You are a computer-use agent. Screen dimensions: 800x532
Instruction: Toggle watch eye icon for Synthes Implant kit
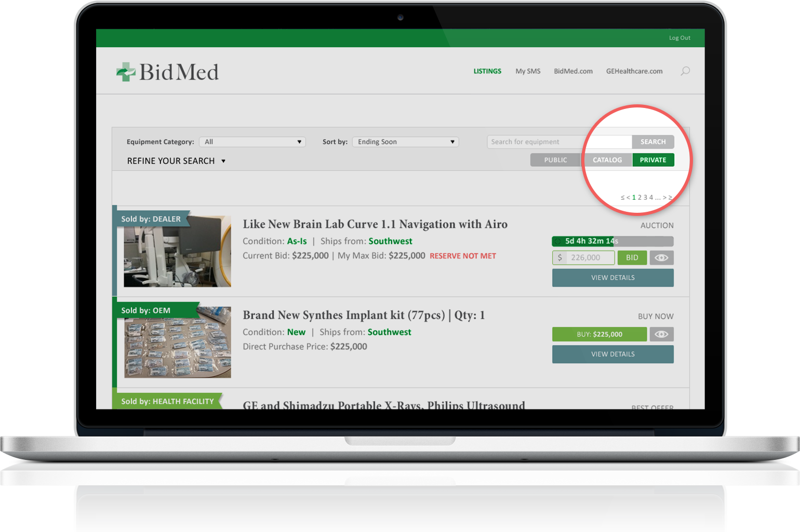tap(661, 334)
